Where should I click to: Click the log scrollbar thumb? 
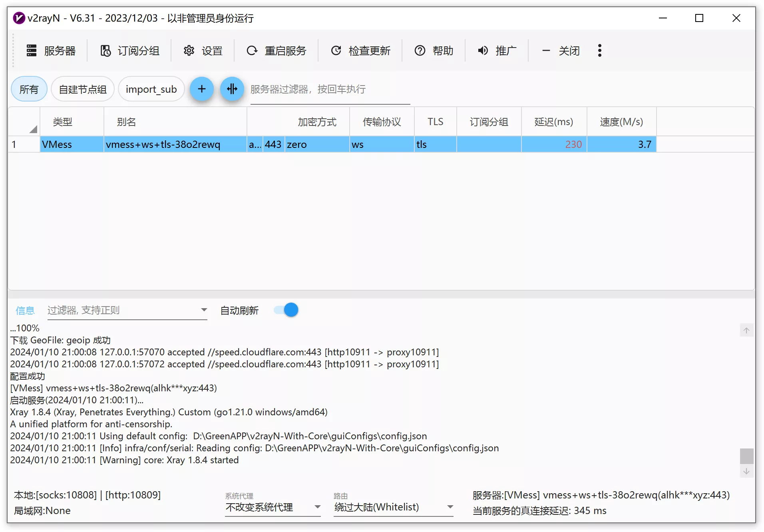746,456
